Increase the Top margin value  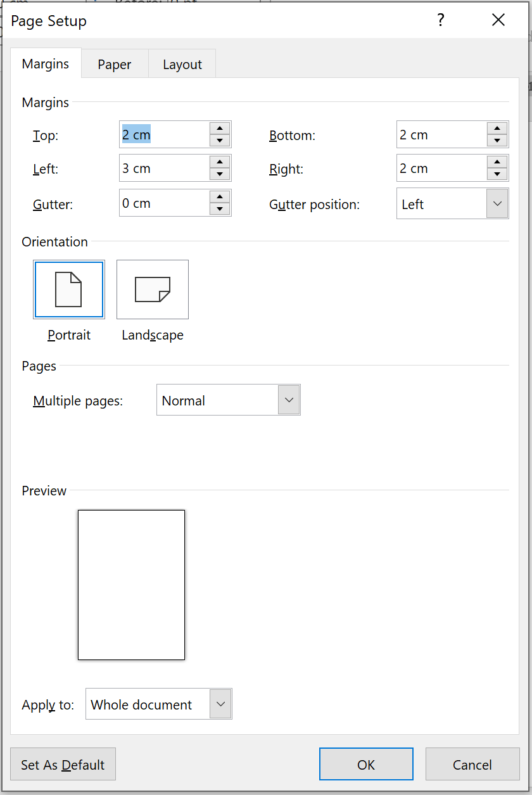220,128
